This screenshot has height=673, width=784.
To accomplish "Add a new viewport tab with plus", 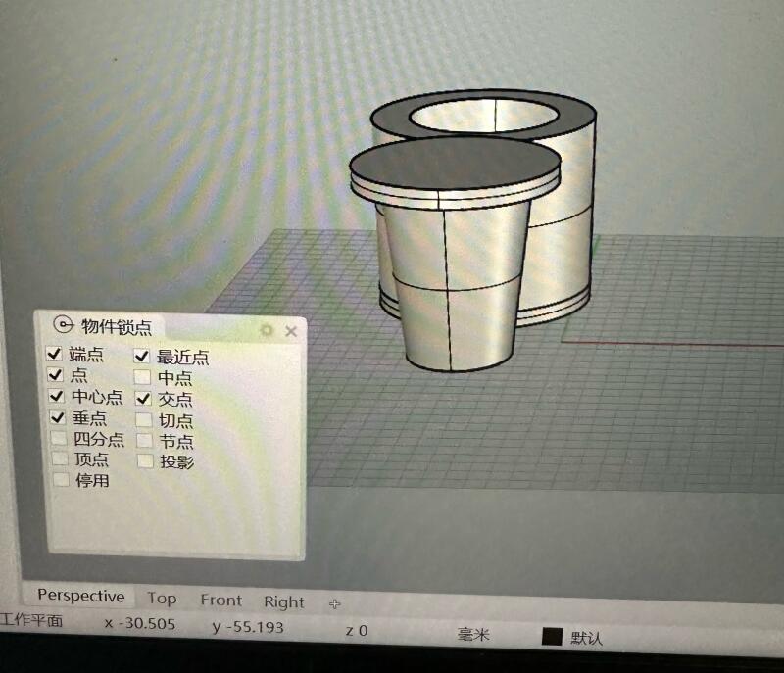I will pyautogui.click(x=334, y=602).
